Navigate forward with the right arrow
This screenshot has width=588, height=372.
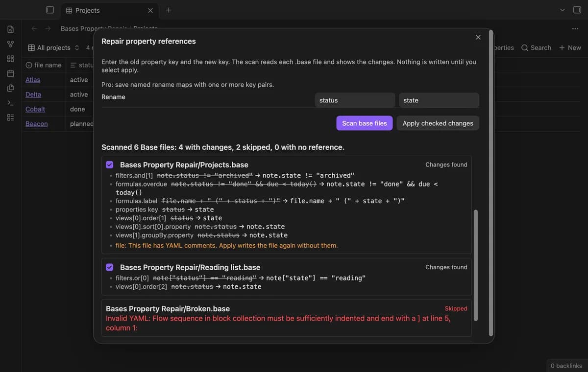click(48, 28)
